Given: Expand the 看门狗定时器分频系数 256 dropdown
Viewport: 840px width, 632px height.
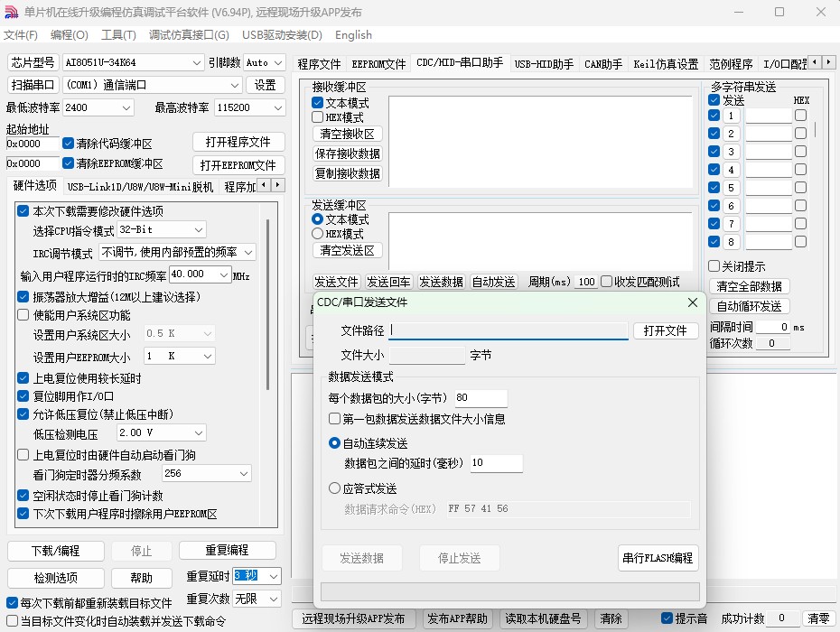Looking at the screenshot, I should 244,473.
